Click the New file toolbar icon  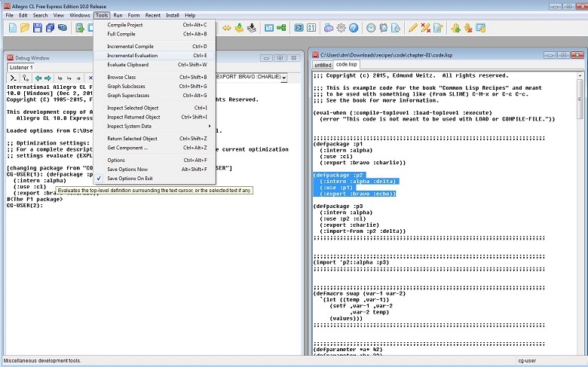[x=12, y=28]
